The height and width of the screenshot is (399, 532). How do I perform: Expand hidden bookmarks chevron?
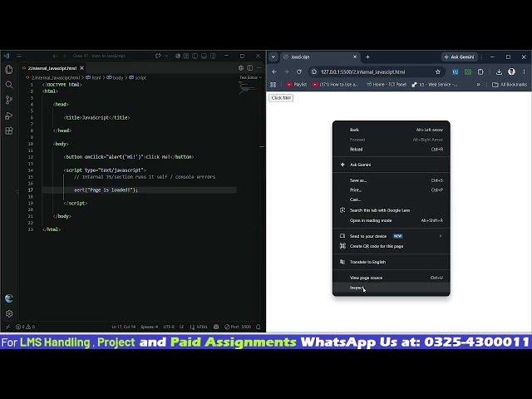479,85
